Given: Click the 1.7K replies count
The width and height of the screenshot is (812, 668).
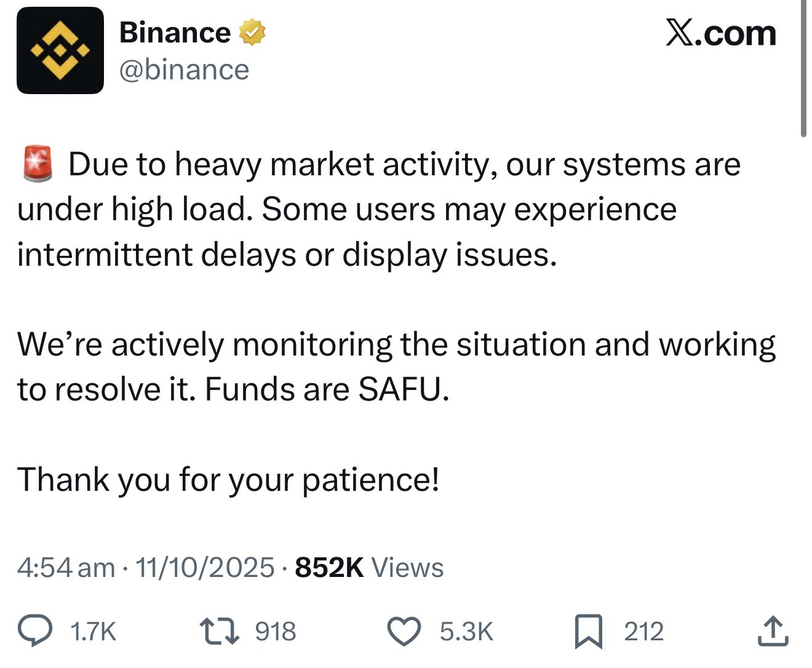Looking at the screenshot, I should point(93,632).
